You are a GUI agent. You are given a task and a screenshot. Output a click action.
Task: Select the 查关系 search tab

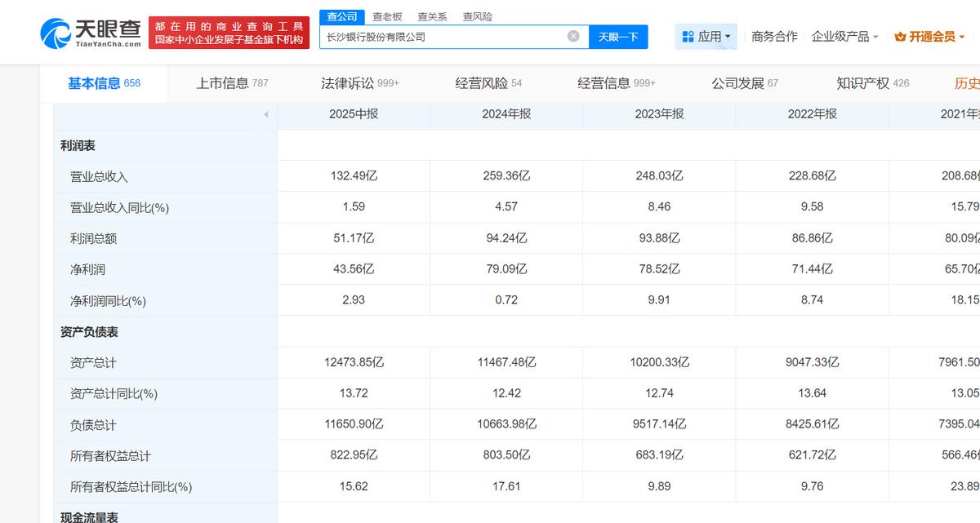coord(432,16)
